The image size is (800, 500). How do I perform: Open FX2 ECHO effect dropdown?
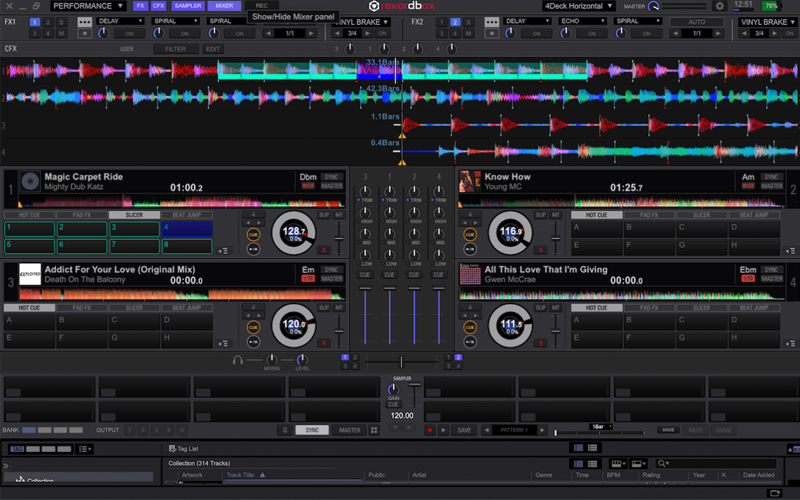[582, 21]
